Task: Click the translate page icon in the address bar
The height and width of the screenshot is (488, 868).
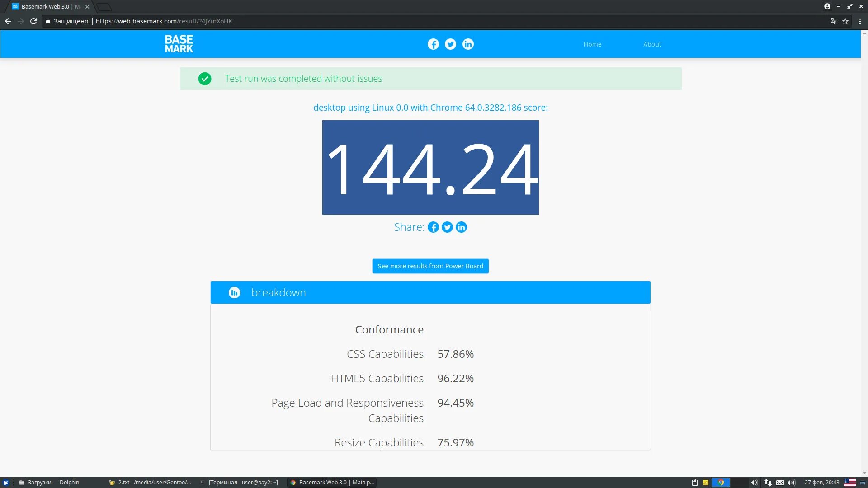Action: (834, 21)
